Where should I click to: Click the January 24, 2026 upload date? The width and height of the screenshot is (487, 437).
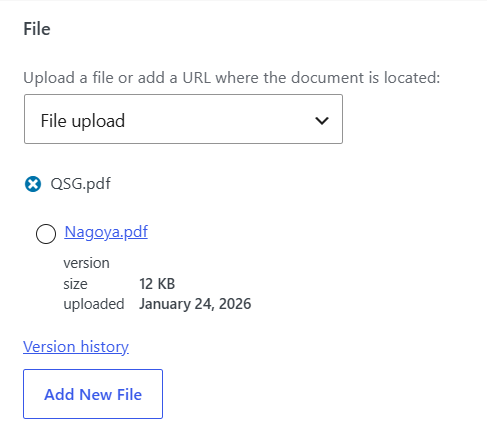coord(195,304)
